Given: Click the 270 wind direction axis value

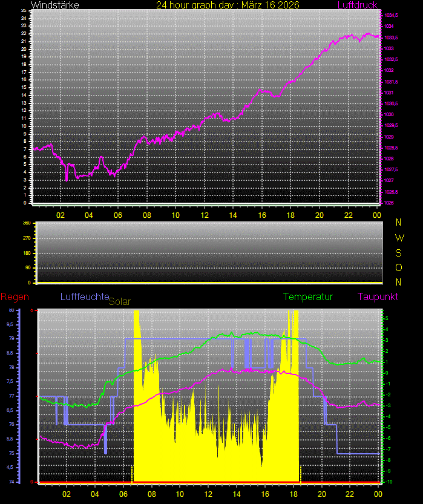Looking at the screenshot, I should pos(27,238).
